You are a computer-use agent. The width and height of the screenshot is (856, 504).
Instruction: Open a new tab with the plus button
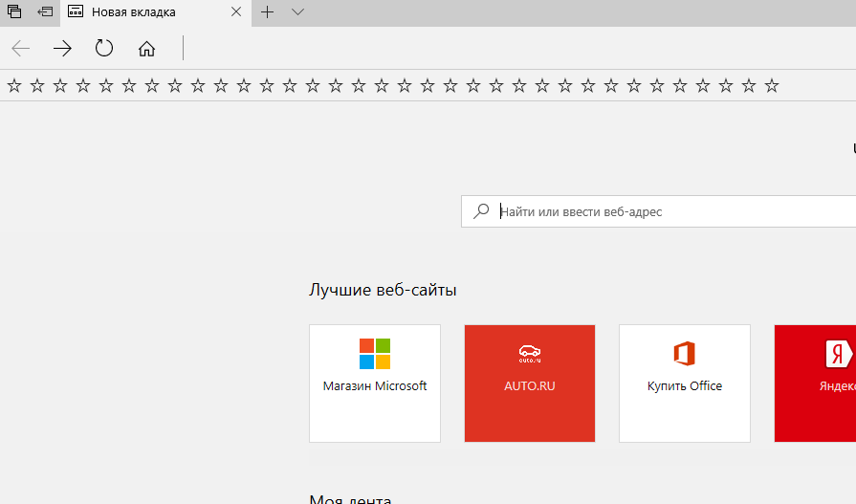268,12
